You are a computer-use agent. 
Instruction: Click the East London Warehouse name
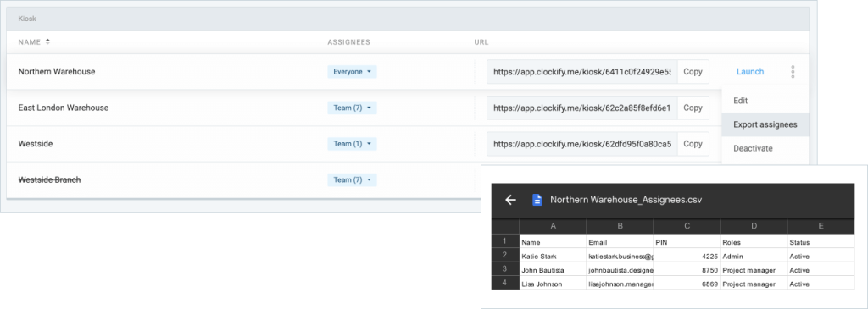[63, 108]
